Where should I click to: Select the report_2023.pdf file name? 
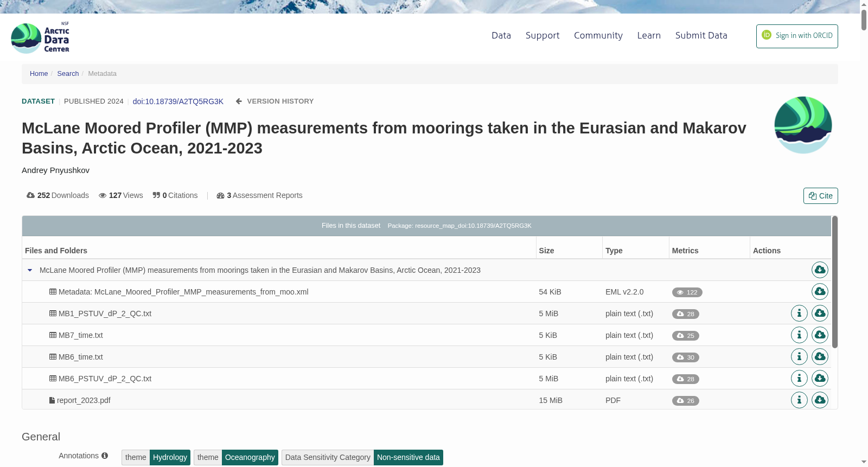[x=84, y=400]
